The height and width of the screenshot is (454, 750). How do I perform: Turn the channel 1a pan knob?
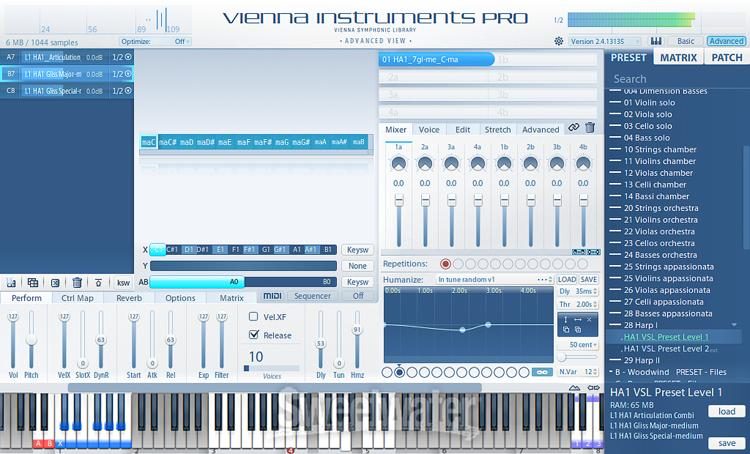[398, 164]
